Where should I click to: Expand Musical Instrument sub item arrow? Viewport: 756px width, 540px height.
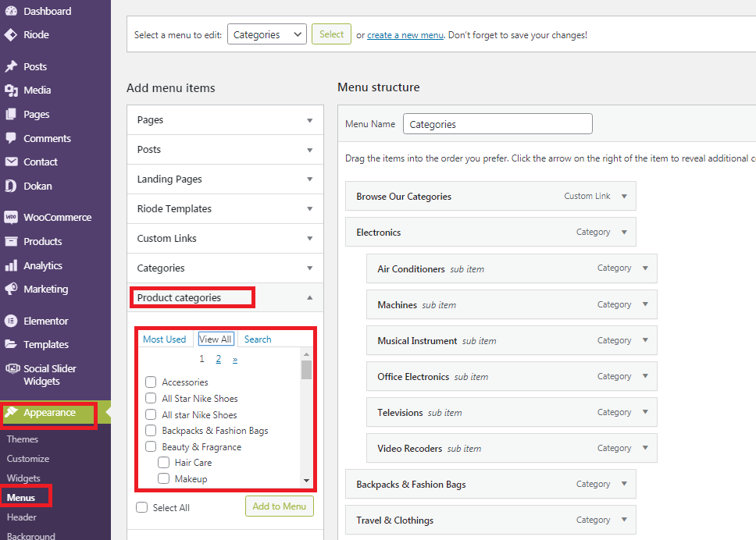[645, 340]
